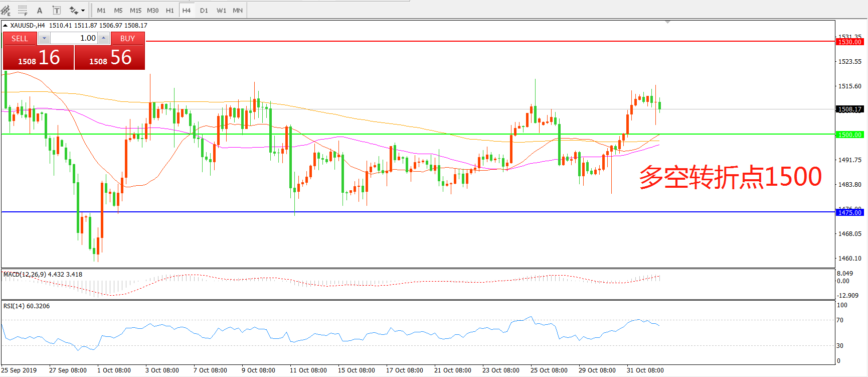Click the chart shift marker triangle at top
The image size is (868, 377).
coord(667,22)
